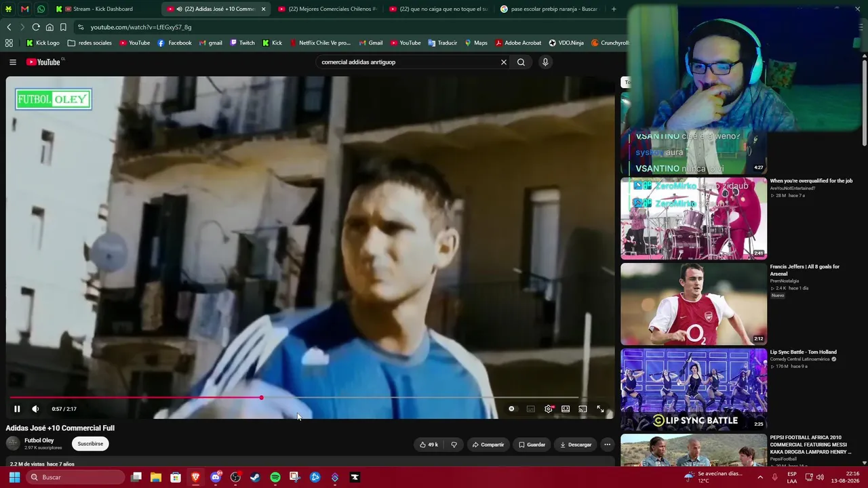Click the Windows taskbar Buscar search box
Screen dimensions: 868x488
tap(76, 477)
